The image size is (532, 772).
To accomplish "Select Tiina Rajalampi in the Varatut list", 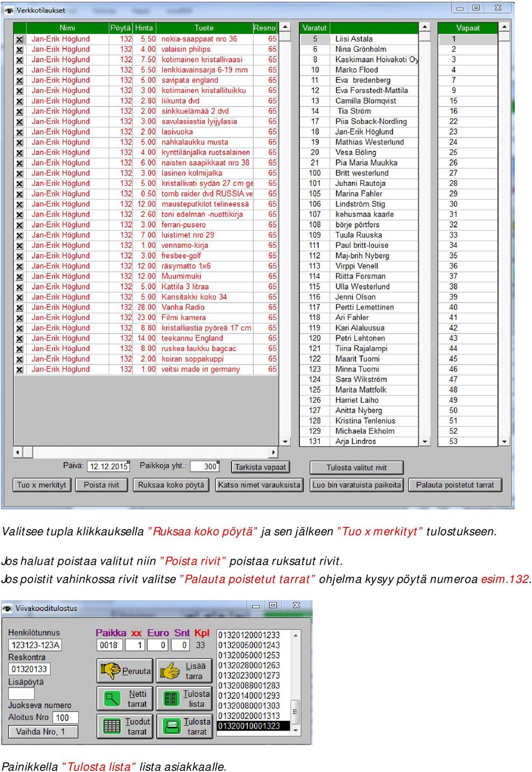I will (x=359, y=349).
